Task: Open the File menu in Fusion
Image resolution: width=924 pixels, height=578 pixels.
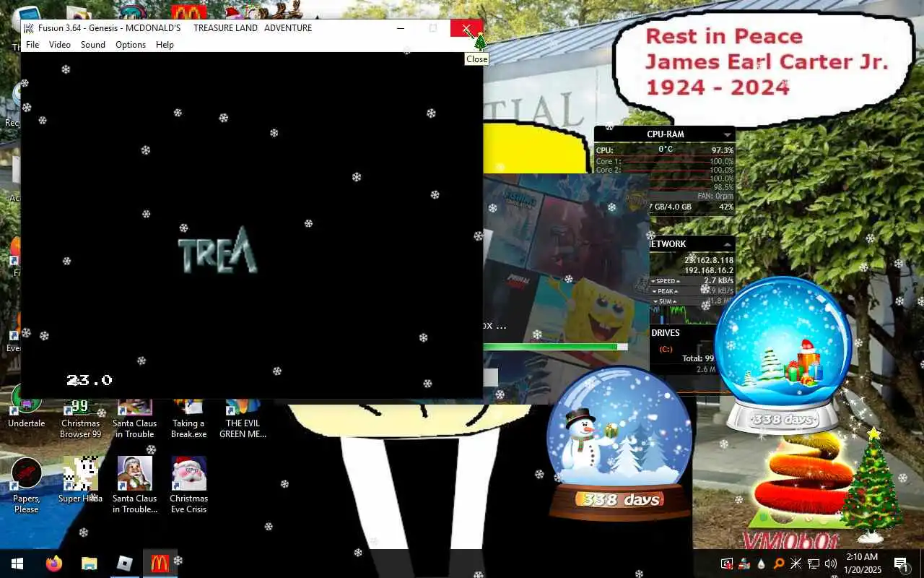Action: click(x=32, y=45)
